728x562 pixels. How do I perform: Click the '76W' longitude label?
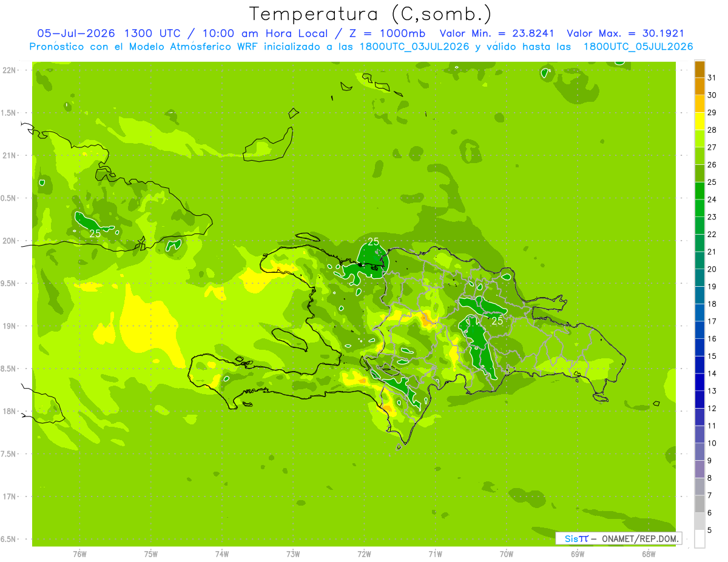[79, 554]
